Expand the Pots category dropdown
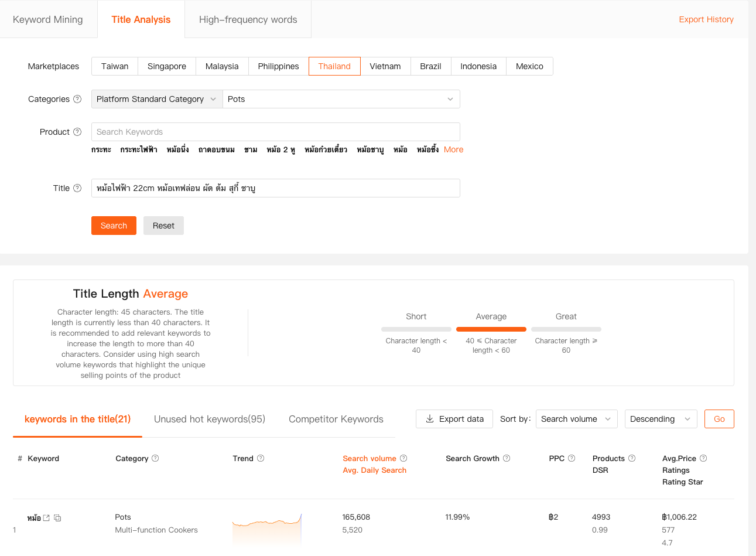Viewport: 756px width, 556px height. pos(341,99)
